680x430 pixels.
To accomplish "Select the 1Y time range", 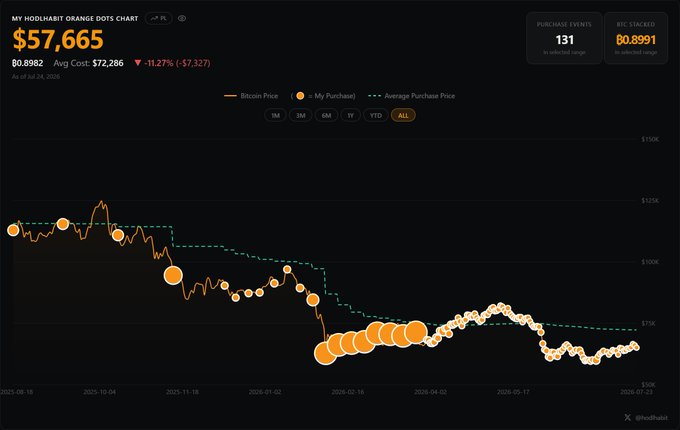I will pos(350,115).
